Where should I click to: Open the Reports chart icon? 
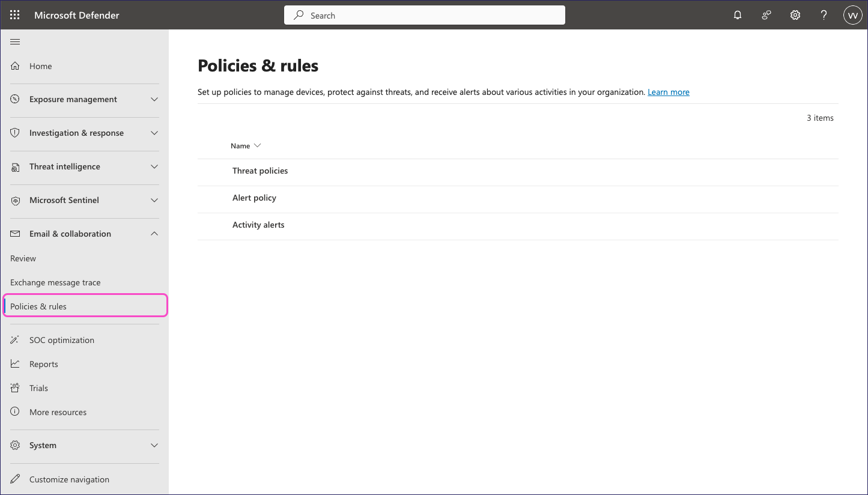[15, 363]
